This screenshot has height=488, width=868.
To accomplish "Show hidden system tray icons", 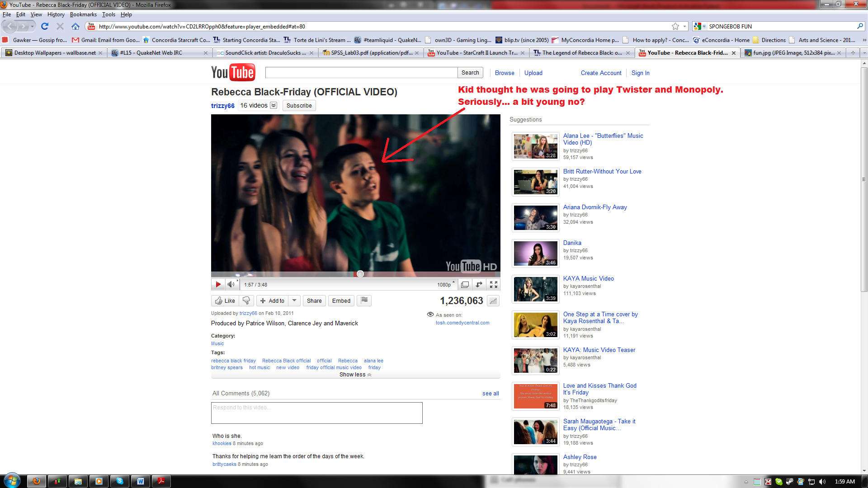I will pos(746,482).
